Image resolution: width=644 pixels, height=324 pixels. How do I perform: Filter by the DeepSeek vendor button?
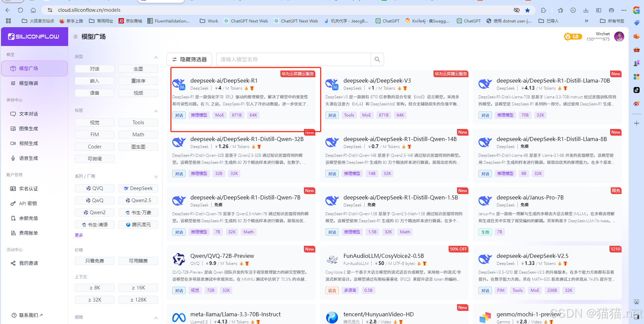click(x=138, y=188)
